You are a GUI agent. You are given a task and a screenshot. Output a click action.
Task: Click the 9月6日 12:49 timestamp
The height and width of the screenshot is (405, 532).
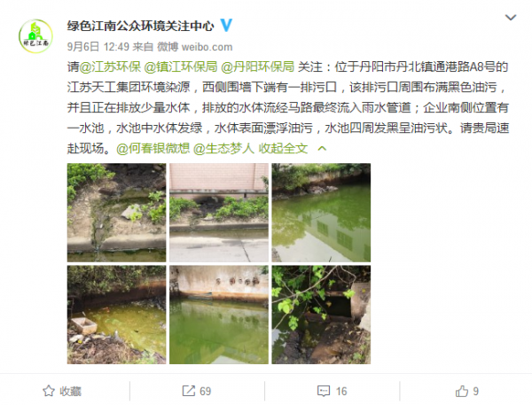click(98, 46)
